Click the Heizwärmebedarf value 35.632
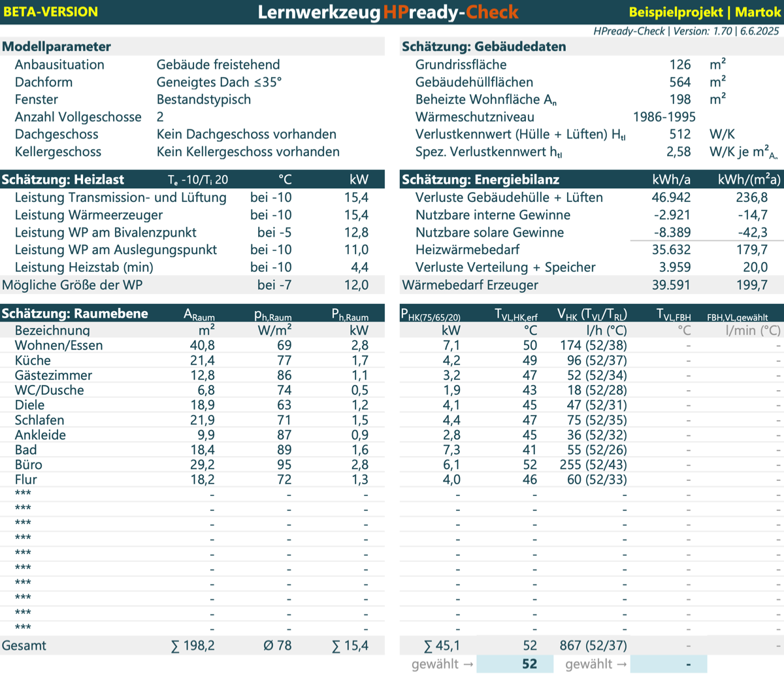Viewport: 784px width, 677px height. [x=671, y=250]
